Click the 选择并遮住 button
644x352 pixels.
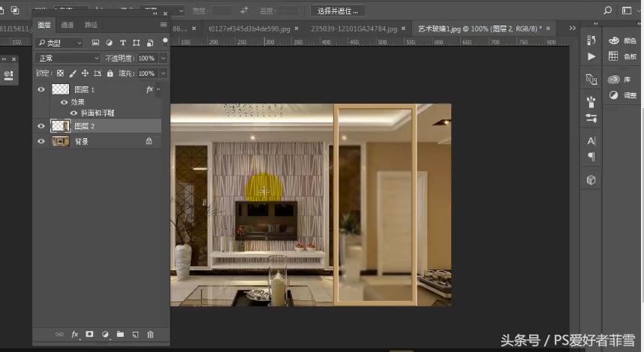338,11
